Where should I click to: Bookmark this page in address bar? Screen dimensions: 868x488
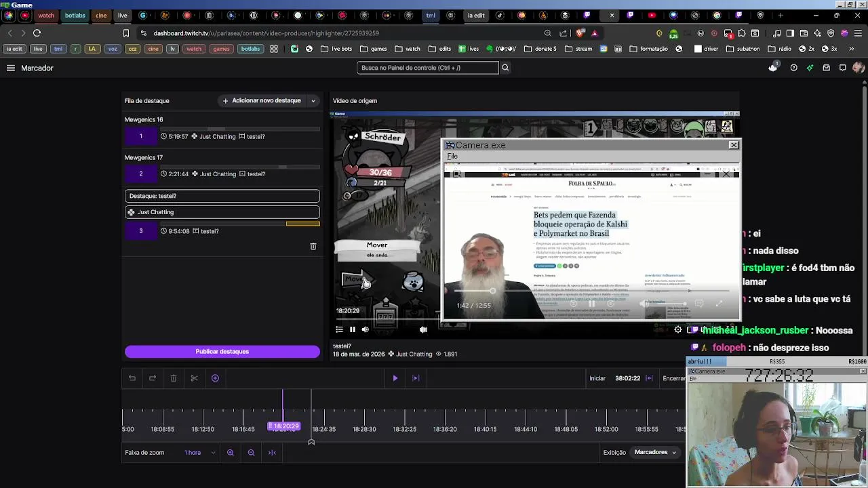(126, 33)
